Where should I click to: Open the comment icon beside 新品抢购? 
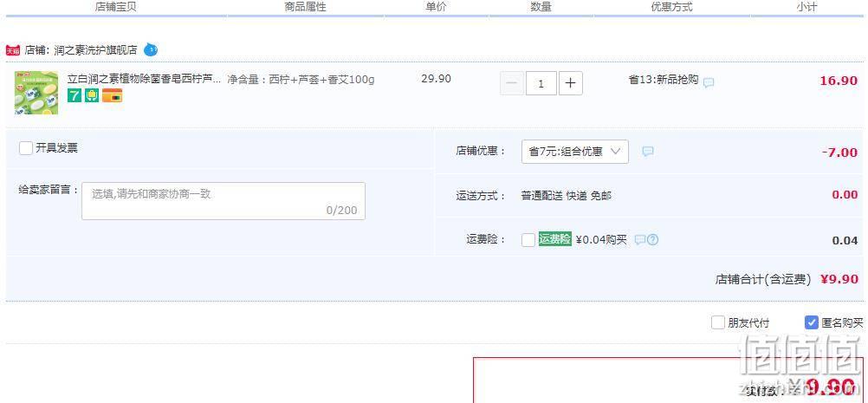709,83
